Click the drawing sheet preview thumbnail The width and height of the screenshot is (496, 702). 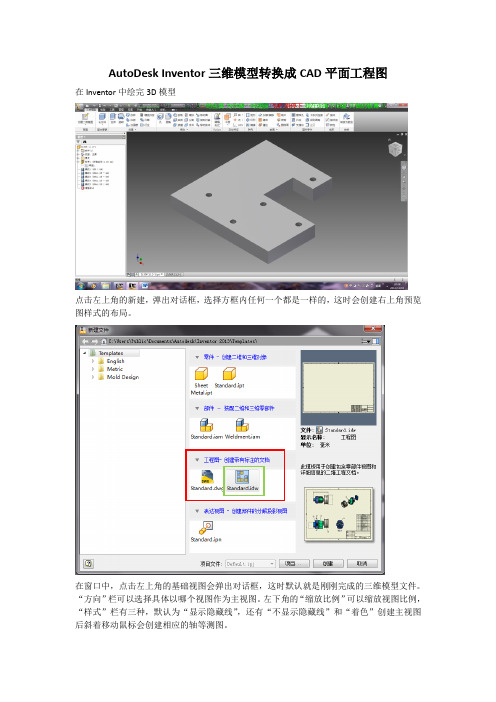[x=338, y=388]
